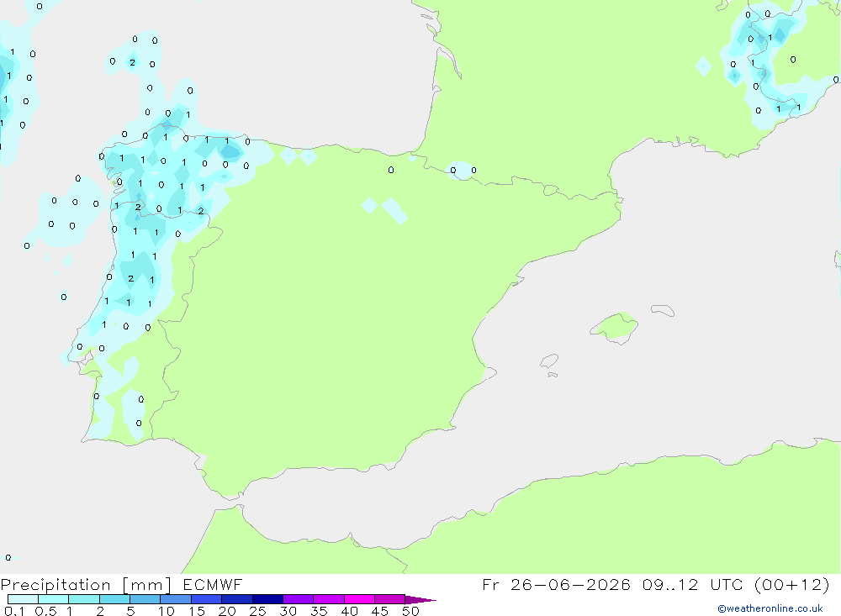This screenshot has height=616, width=841.
Task: Pick the 1–2 mm legend color box
Action: click(84, 599)
